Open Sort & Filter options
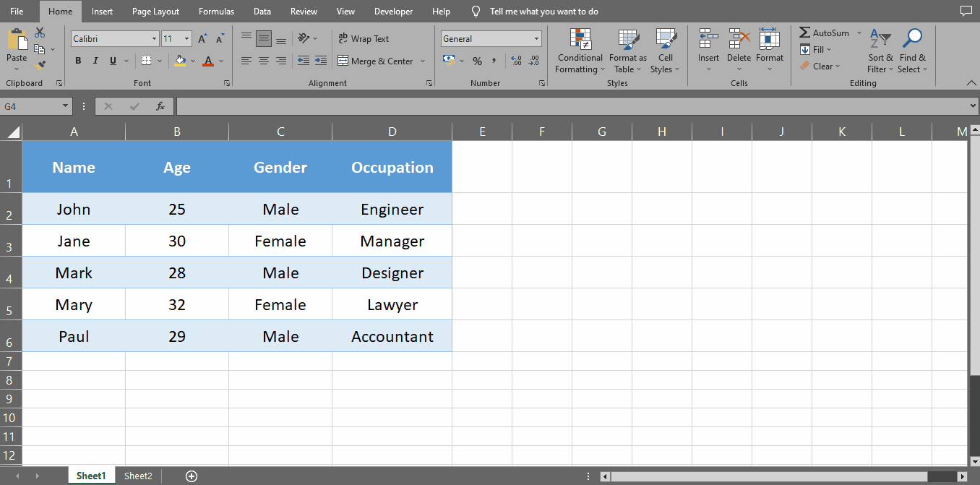The width and height of the screenshot is (980, 485). point(880,51)
